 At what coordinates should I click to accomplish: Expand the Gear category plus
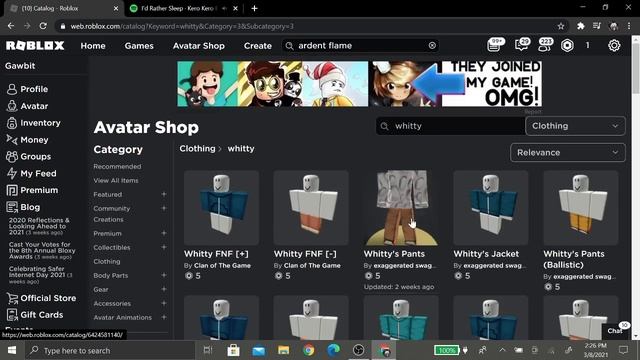coord(164,289)
